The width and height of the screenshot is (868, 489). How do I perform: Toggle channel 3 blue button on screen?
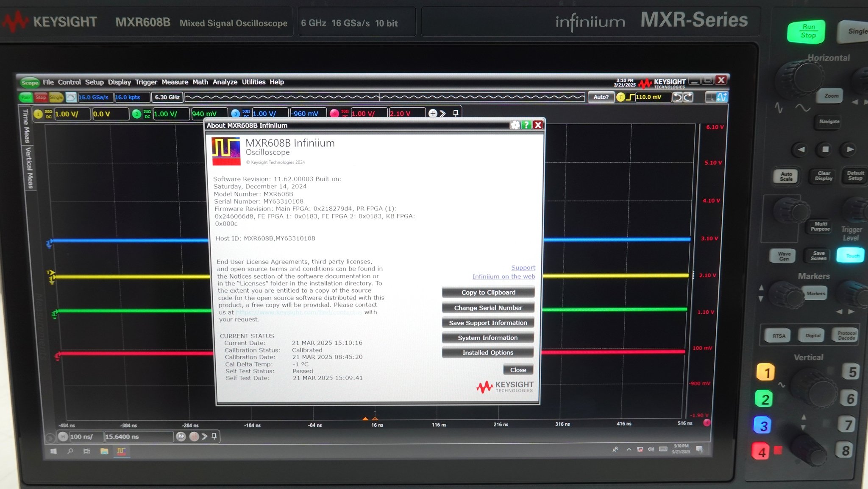[x=235, y=114]
